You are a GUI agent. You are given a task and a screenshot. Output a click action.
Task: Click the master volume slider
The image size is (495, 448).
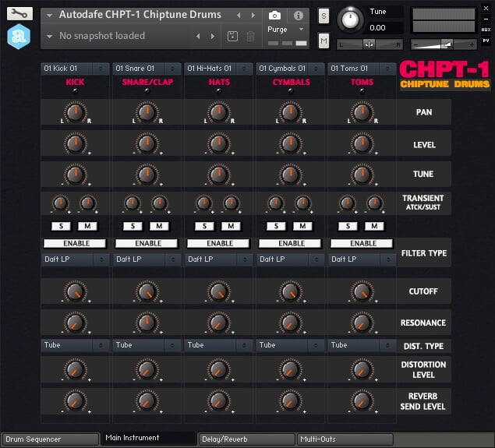point(444,45)
